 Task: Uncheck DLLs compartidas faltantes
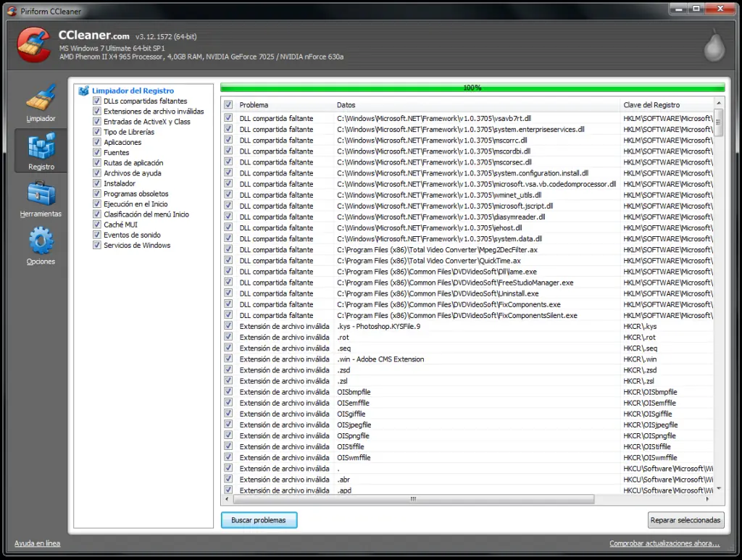coord(97,101)
